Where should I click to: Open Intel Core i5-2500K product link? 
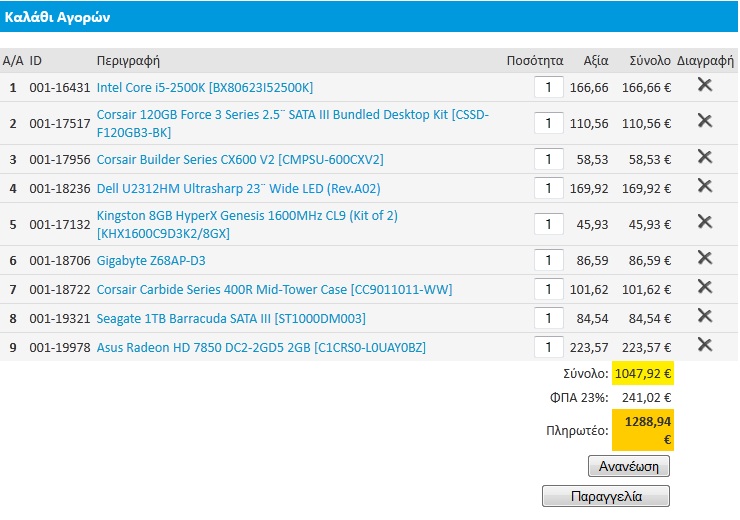tap(205, 88)
